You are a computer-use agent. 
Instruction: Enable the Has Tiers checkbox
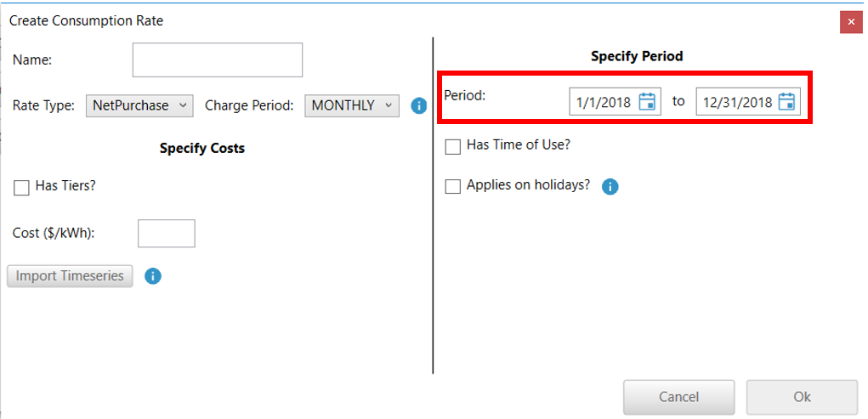21,188
